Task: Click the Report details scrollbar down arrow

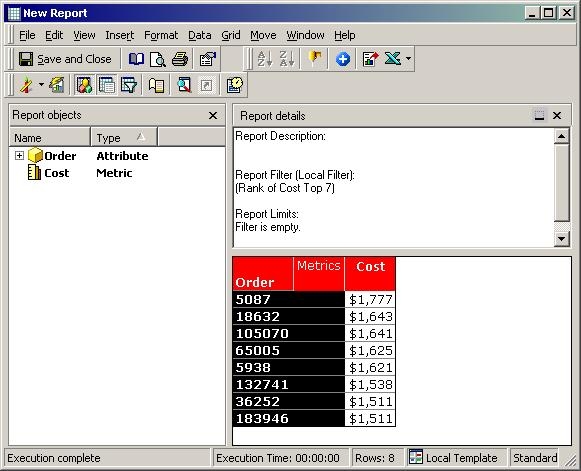Action: coord(561,239)
